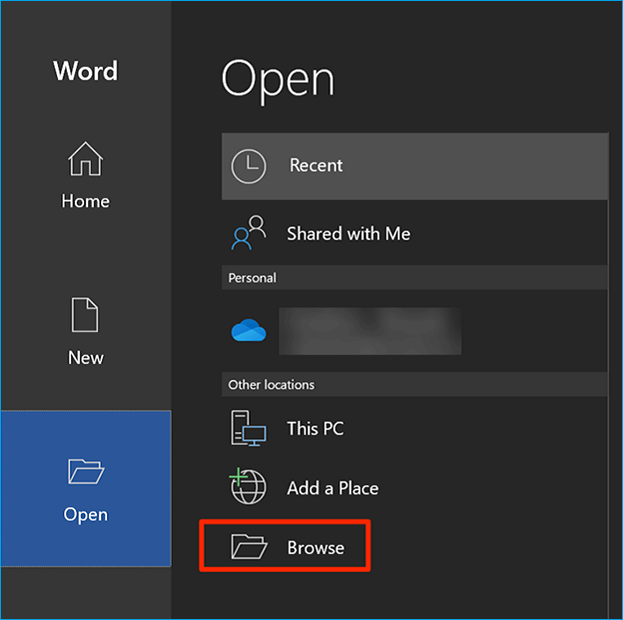
Task: Click the Personal section header
Action: pos(415,278)
